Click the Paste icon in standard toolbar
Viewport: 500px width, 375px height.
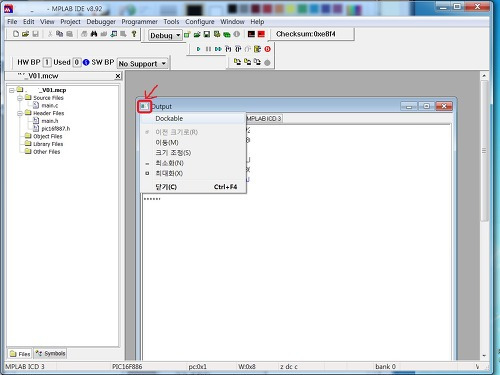point(69,34)
